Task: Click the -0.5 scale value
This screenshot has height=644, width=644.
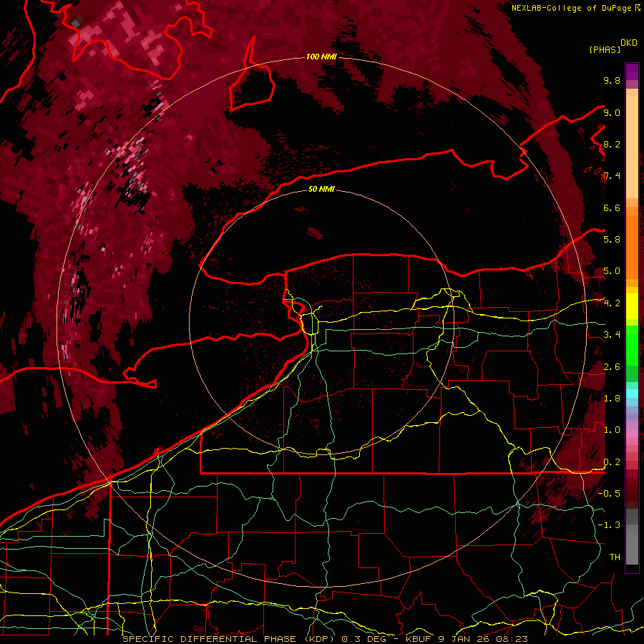Action: click(x=609, y=494)
